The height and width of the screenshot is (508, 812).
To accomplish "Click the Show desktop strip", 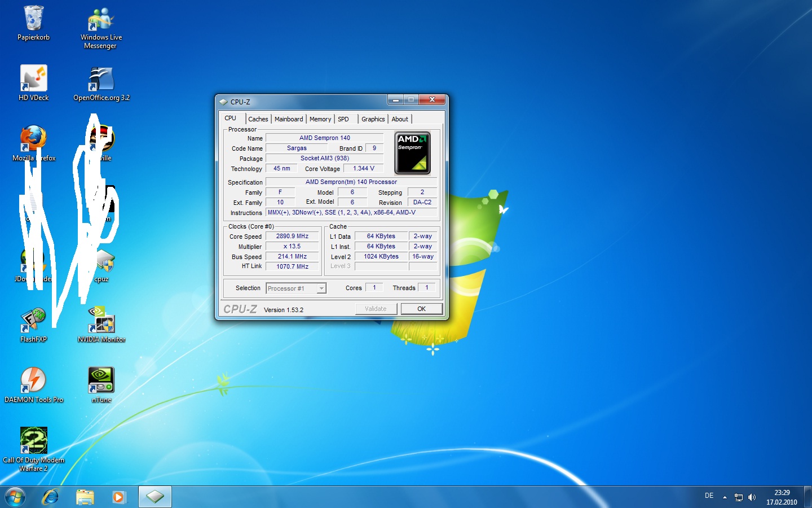I will (x=807, y=497).
